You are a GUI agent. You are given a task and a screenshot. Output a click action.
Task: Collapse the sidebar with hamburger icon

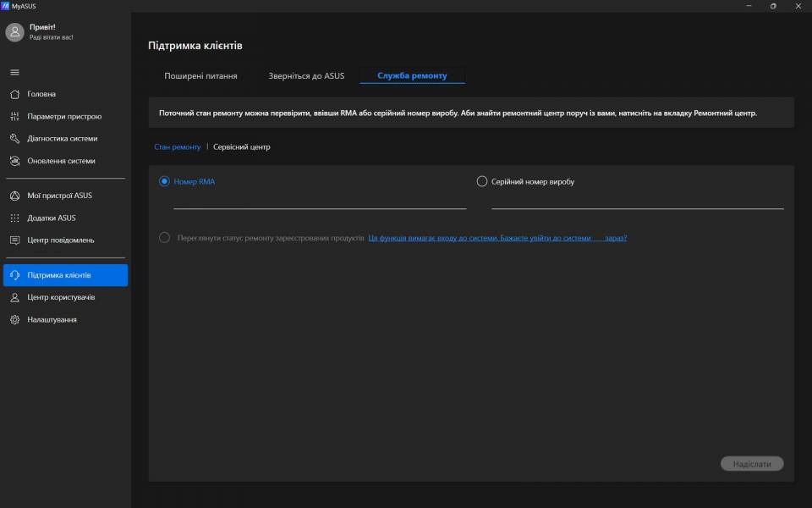14,72
